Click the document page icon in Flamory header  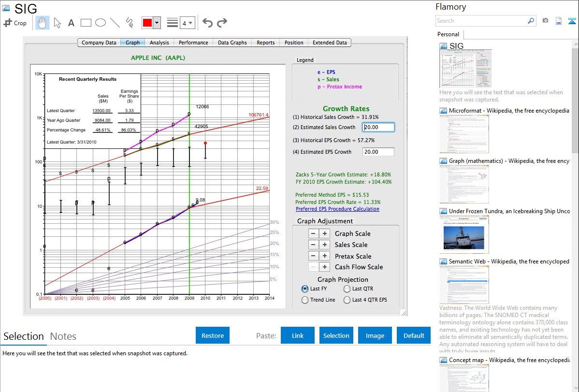(x=559, y=21)
